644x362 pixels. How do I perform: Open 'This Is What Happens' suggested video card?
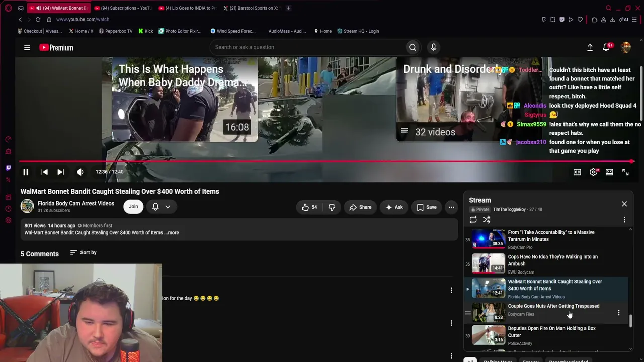click(x=185, y=100)
